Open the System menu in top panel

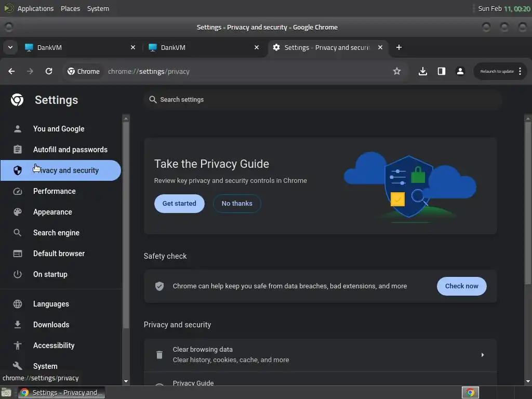tap(98, 8)
